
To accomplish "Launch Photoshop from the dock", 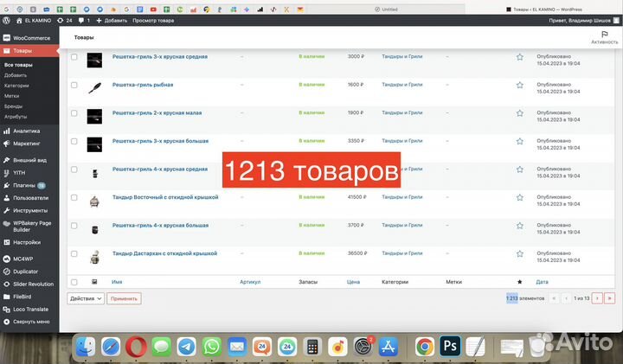I will [450, 347].
